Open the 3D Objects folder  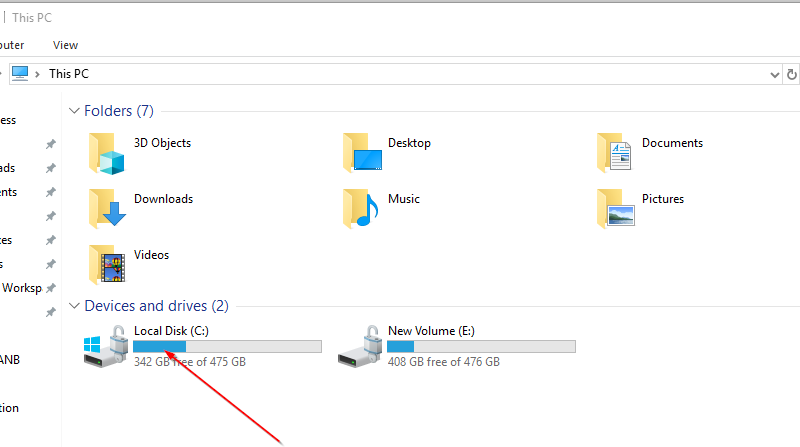(107, 154)
